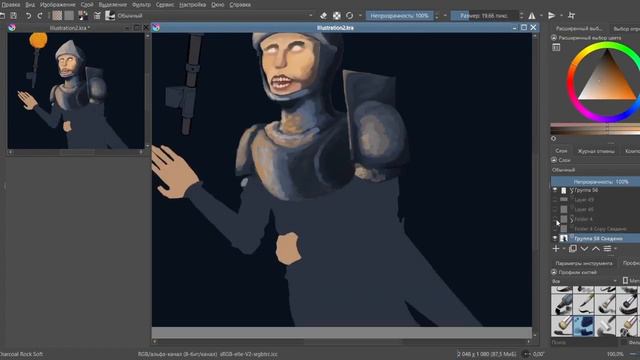
Task: Reload the original brush preset
Action: pyautogui.click(x=350, y=16)
